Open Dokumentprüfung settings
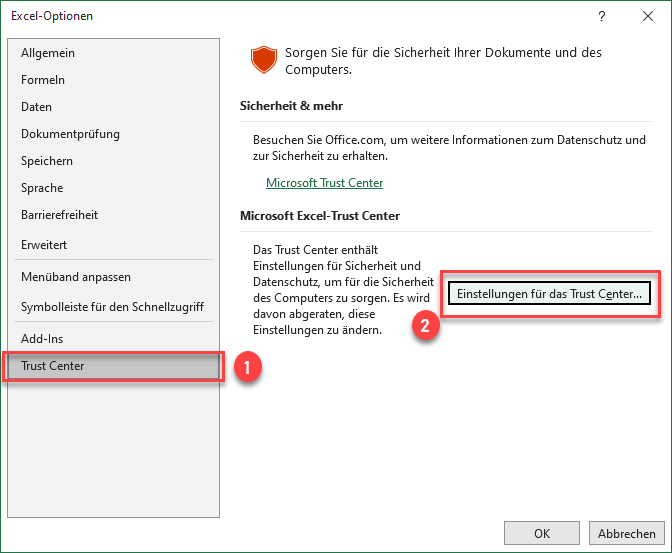The width and height of the screenshot is (672, 553). (114, 134)
